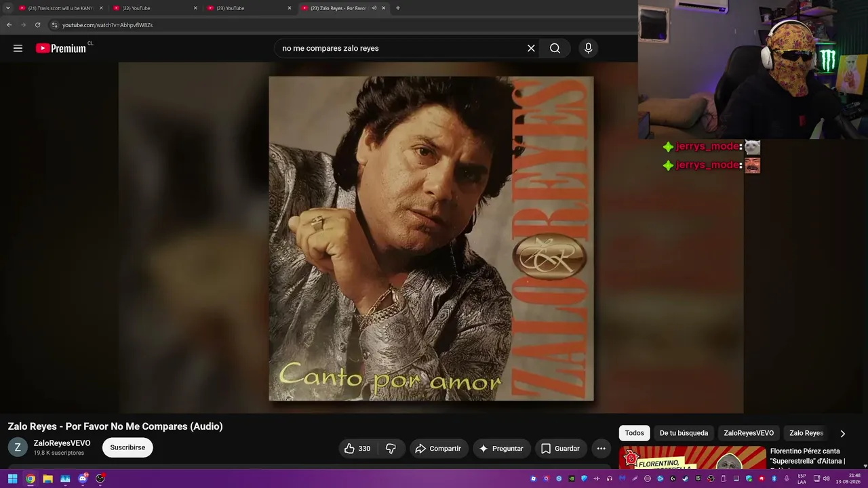868x488 pixels.
Task: Open Chrome from the taskbar
Action: tap(31, 479)
